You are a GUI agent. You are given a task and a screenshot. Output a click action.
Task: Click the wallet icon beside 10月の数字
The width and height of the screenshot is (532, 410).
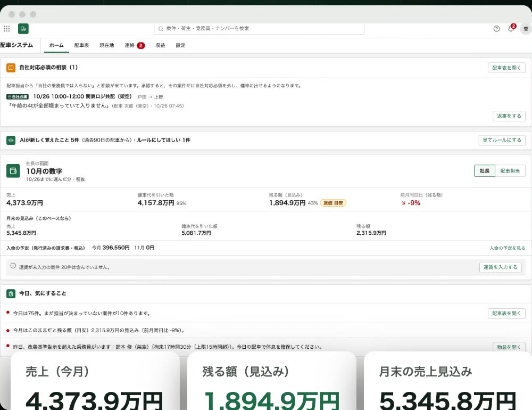(x=13, y=171)
